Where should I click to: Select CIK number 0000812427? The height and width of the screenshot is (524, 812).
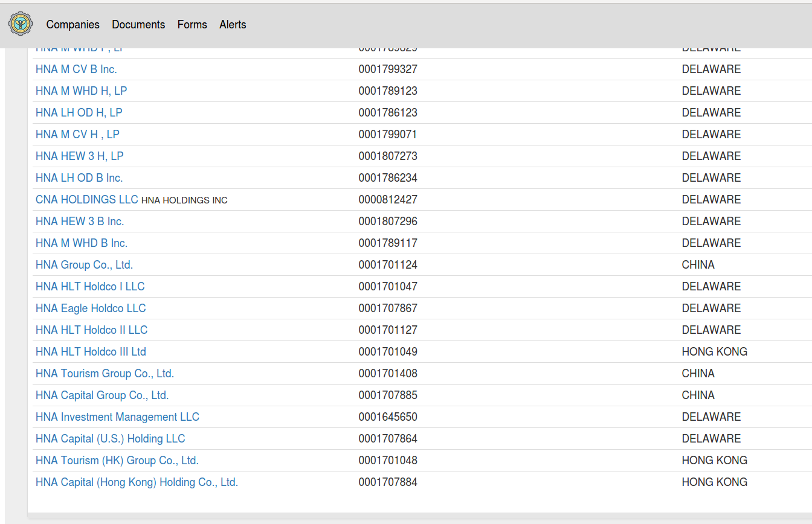point(388,200)
